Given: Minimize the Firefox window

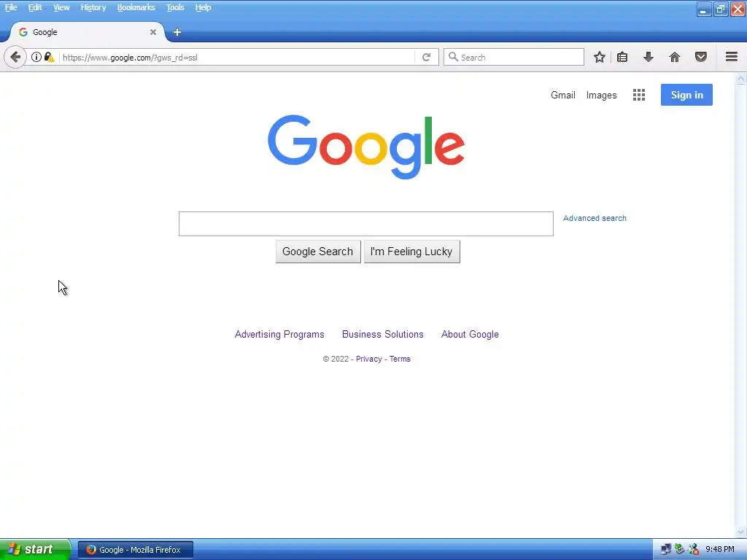Looking at the screenshot, I should pyautogui.click(x=703, y=9).
